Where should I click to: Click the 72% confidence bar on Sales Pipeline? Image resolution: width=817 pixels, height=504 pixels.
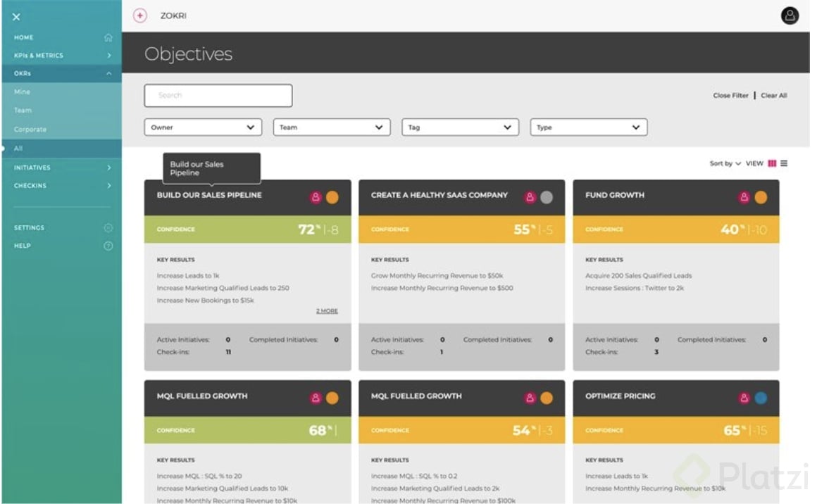point(247,229)
